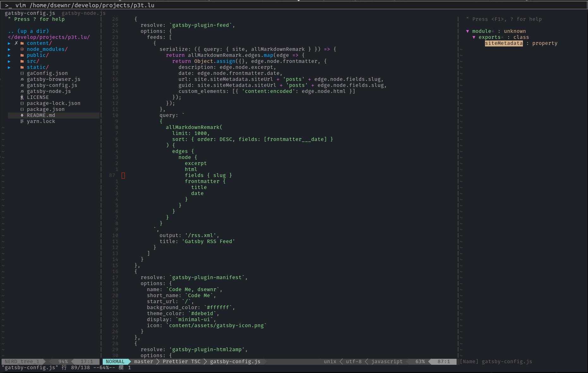Collapse the exports node in Tagbar

[474, 37]
